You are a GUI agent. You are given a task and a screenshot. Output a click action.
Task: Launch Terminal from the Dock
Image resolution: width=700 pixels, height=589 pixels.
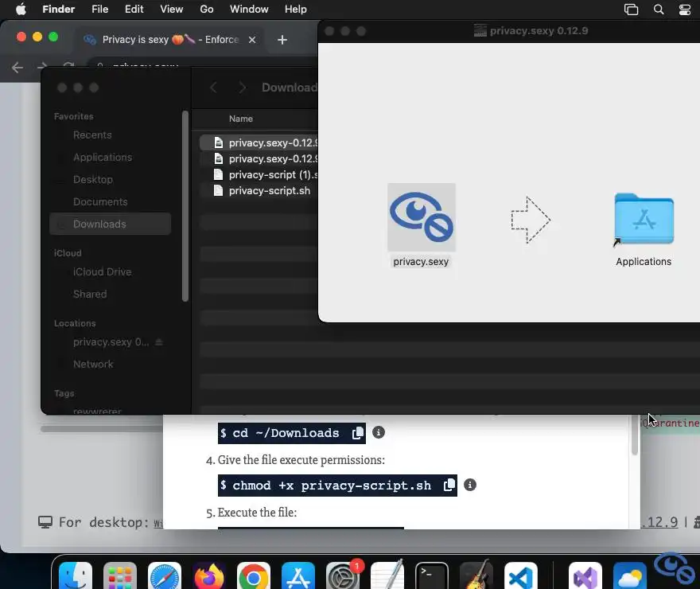[432, 576]
